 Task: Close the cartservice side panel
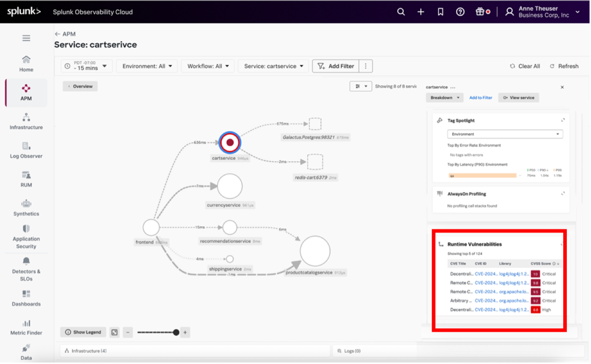coord(562,87)
